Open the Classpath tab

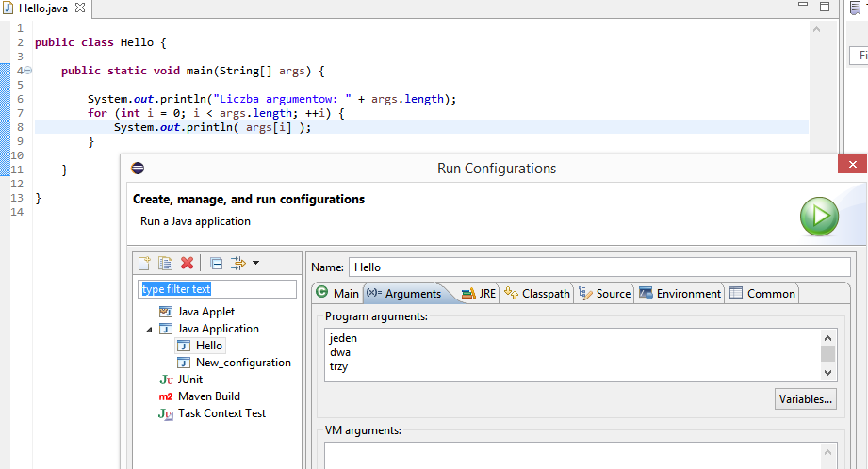(537, 293)
